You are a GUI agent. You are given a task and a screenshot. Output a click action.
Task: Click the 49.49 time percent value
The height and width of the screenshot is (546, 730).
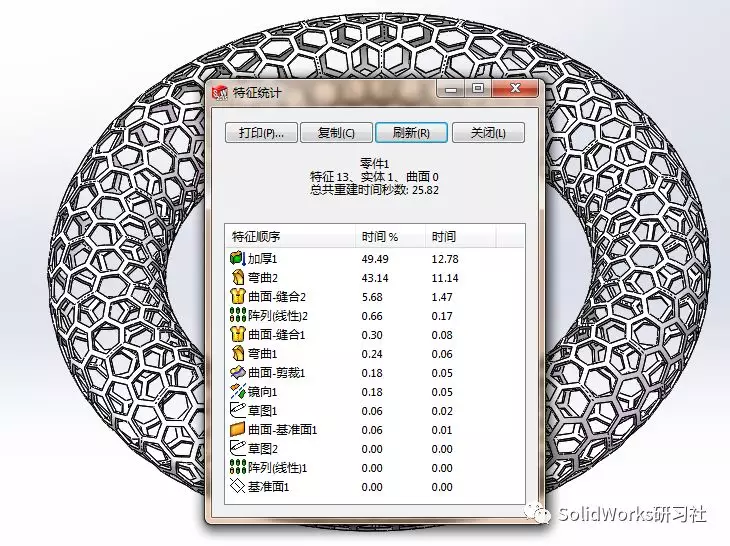coord(375,259)
